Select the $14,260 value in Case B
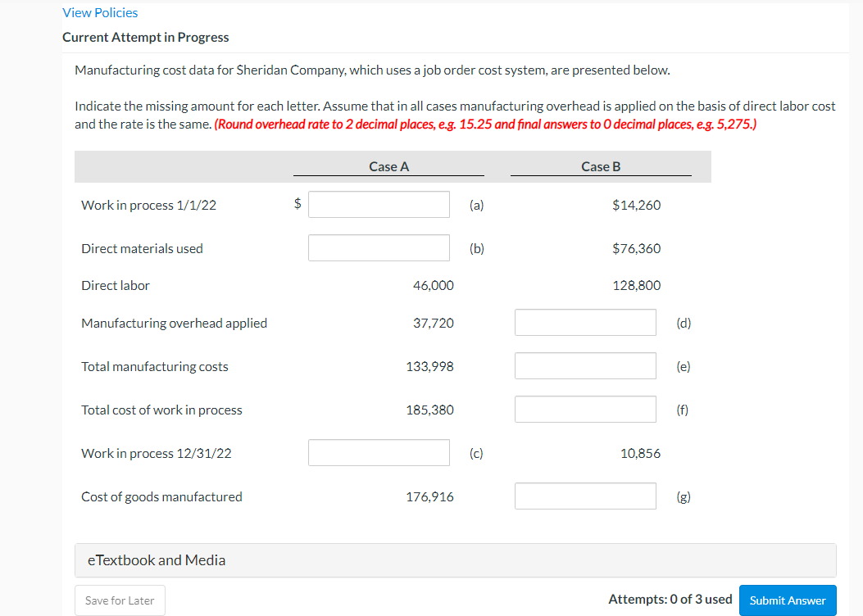Screen dimensions: 863x616 637,205
